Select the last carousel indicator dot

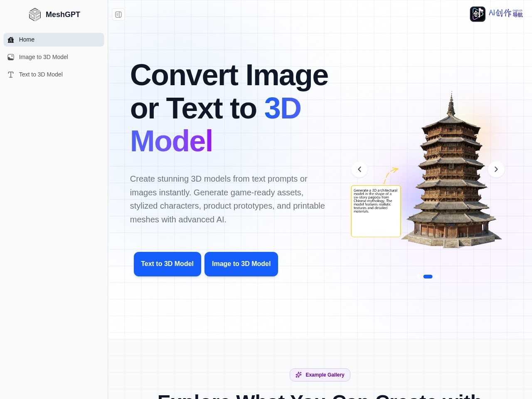pyautogui.click(x=437, y=276)
